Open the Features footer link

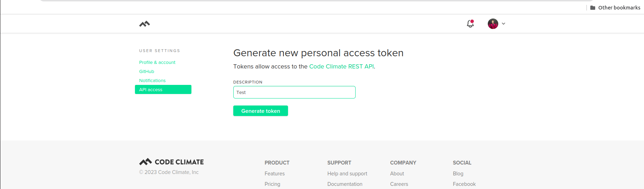tap(274, 174)
